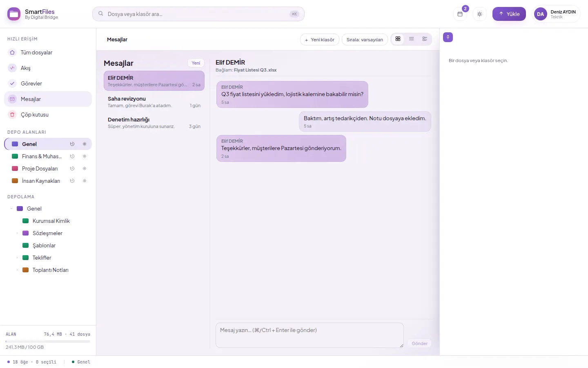Viewport: 588px width, 368px height.
Task: Click the purple pin panel icon
Action: pyautogui.click(x=448, y=37)
